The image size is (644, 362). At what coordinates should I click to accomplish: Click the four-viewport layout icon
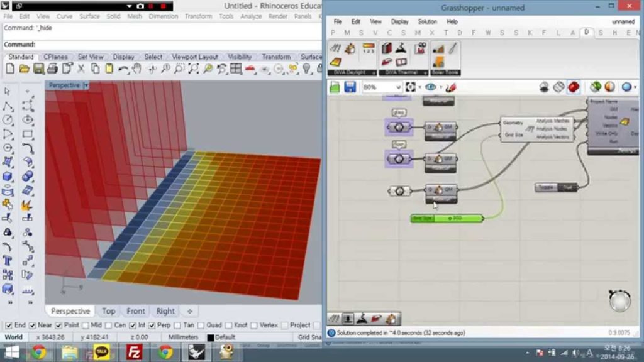tap(235, 69)
